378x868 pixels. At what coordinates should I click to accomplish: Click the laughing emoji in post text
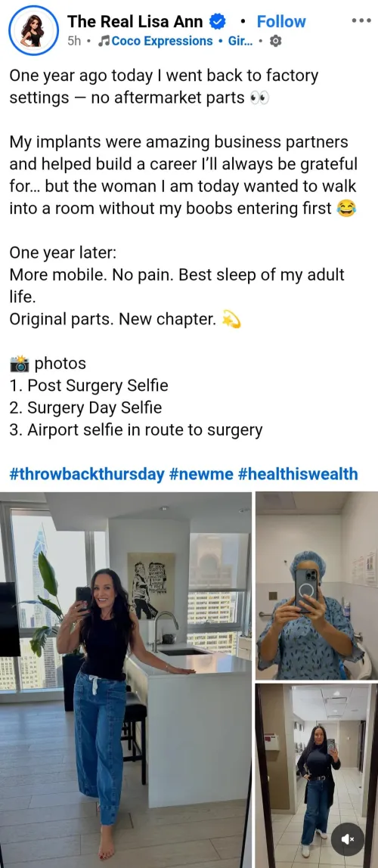(x=346, y=209)
